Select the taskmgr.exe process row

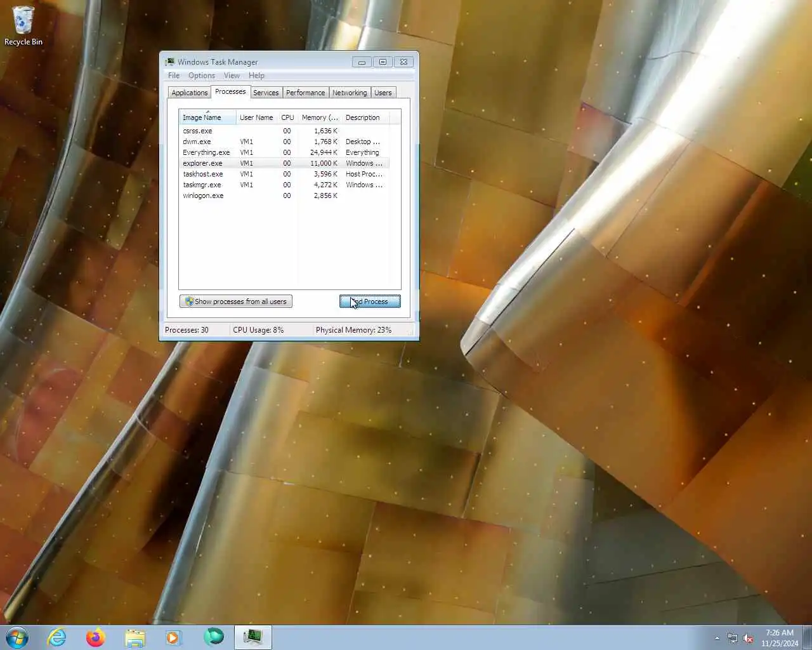coord(284,185)
